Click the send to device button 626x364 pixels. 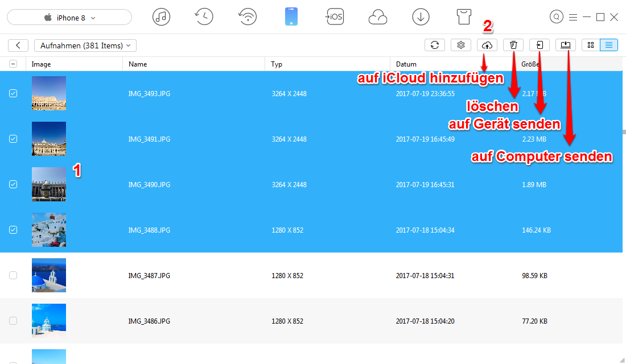point(539,45)
